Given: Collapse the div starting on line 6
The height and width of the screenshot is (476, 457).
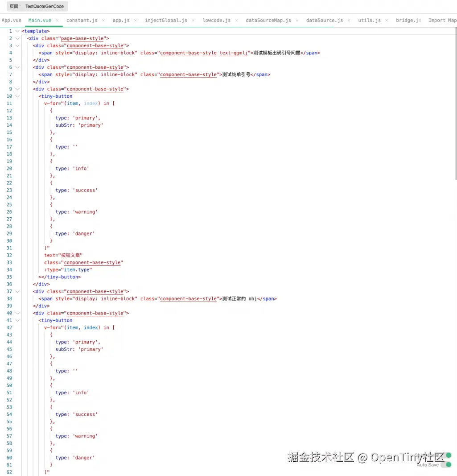Looking at the screenshot, I should [17, 67].
